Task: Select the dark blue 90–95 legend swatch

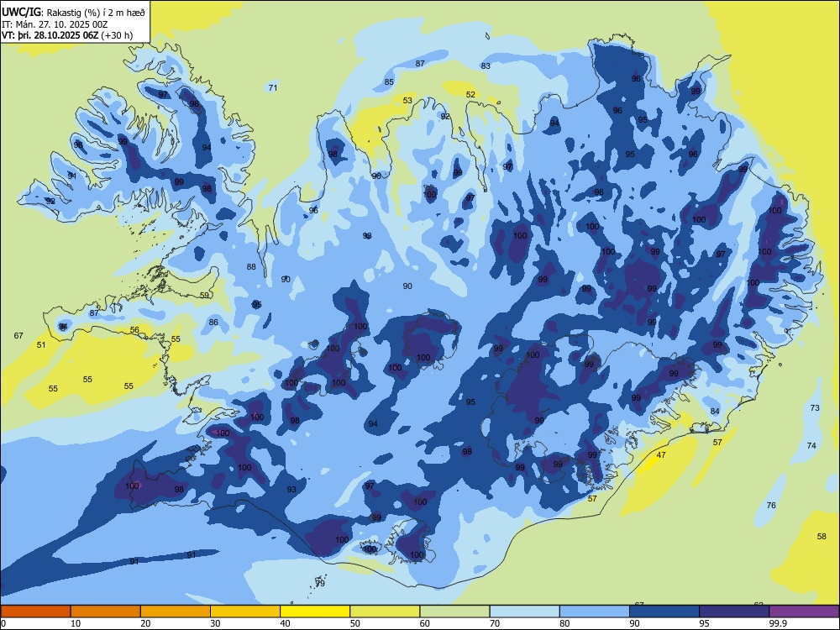Action: click(664, 612)
